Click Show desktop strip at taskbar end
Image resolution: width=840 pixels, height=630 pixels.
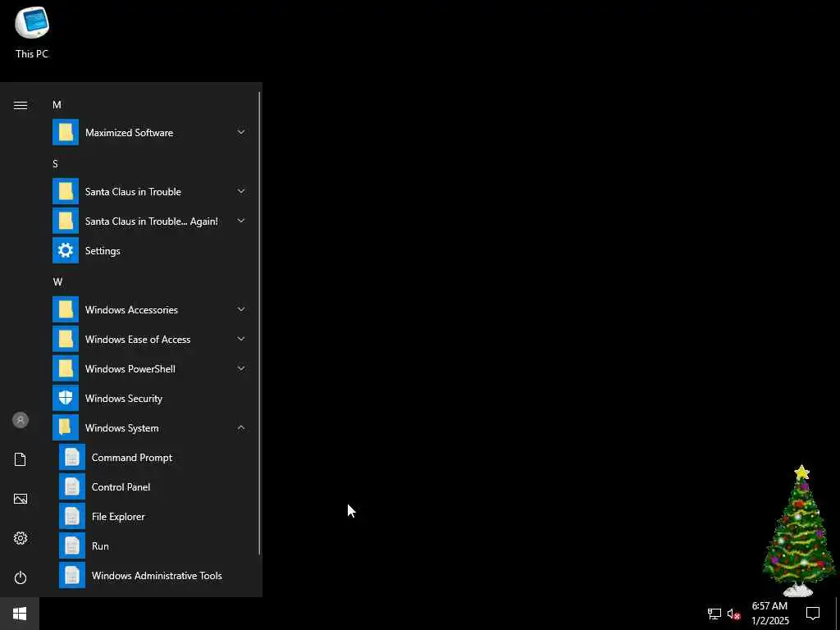tap(838, 614)
